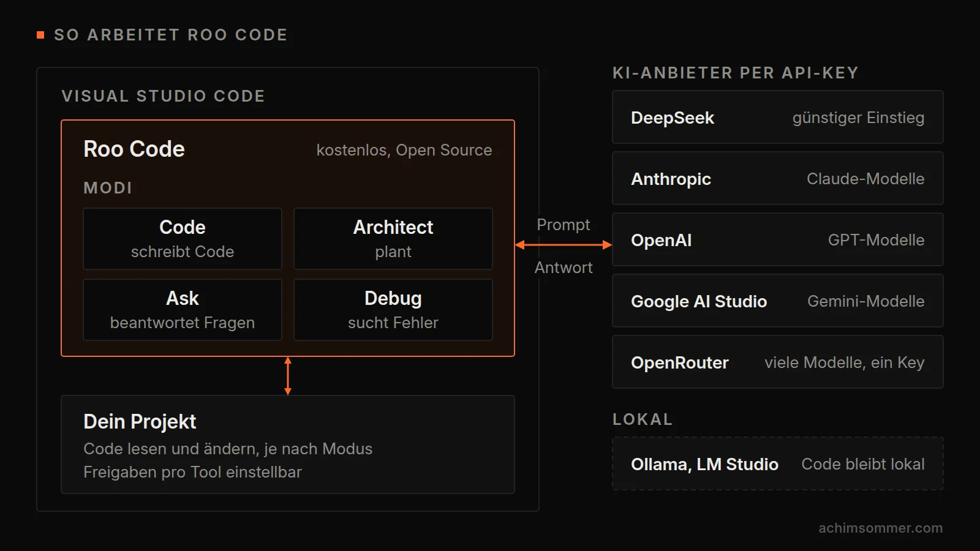Screen dimensions: 980x551
Task: Click 'Claude-Modelle' text
Action: 865,179
